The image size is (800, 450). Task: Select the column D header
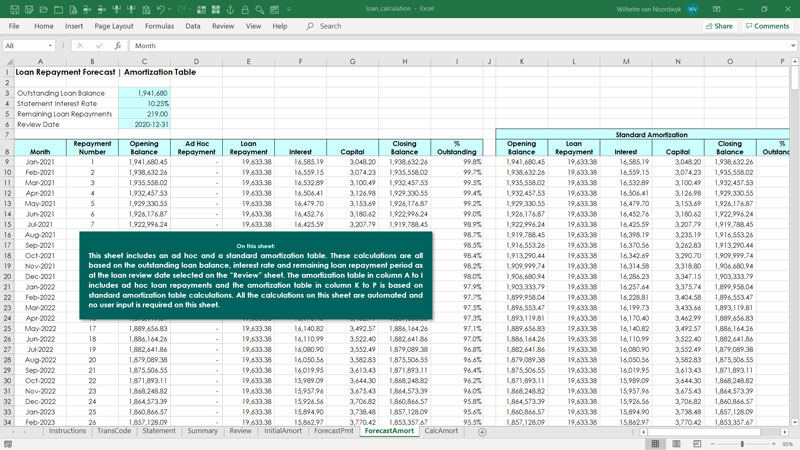point(196,61)
